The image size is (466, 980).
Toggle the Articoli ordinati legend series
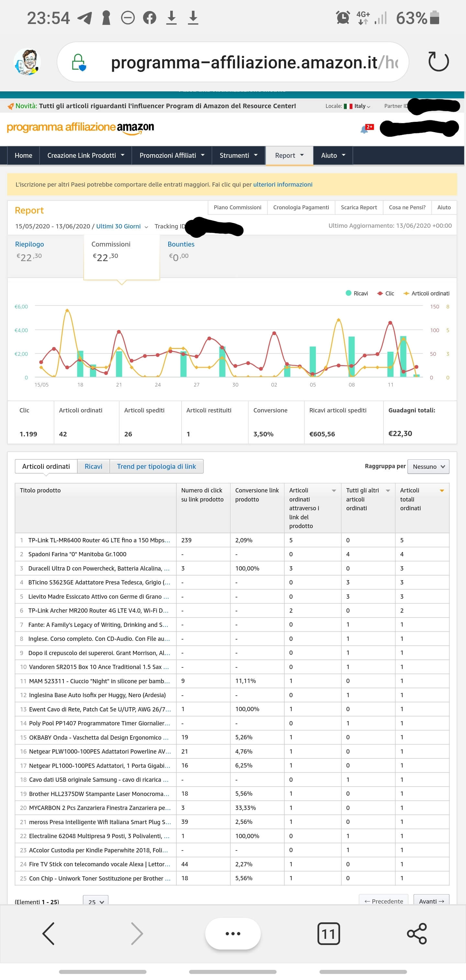tap(426, 293)
